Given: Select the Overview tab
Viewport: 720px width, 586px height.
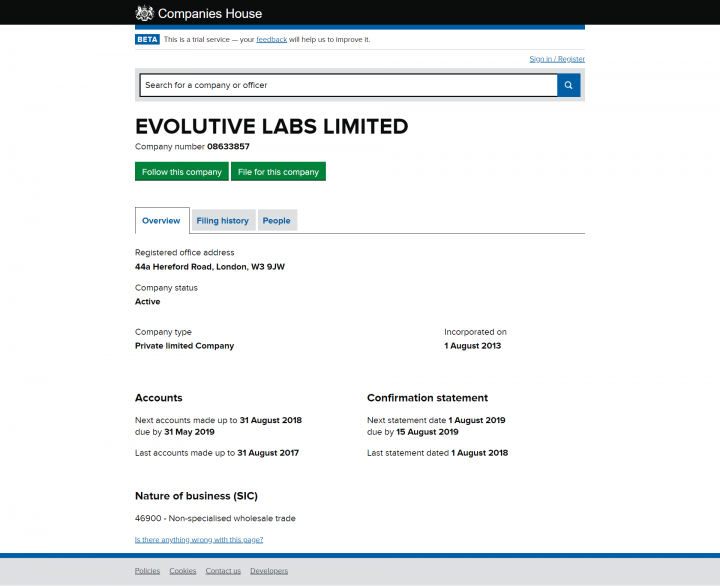Looking at the screenshot, I should coord(162,220).
